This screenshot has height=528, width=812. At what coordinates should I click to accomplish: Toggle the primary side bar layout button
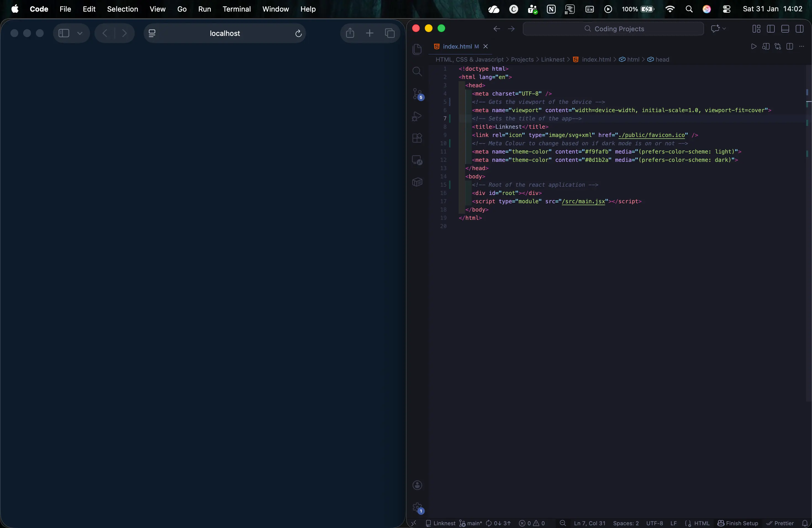click(x=770, y=29)
